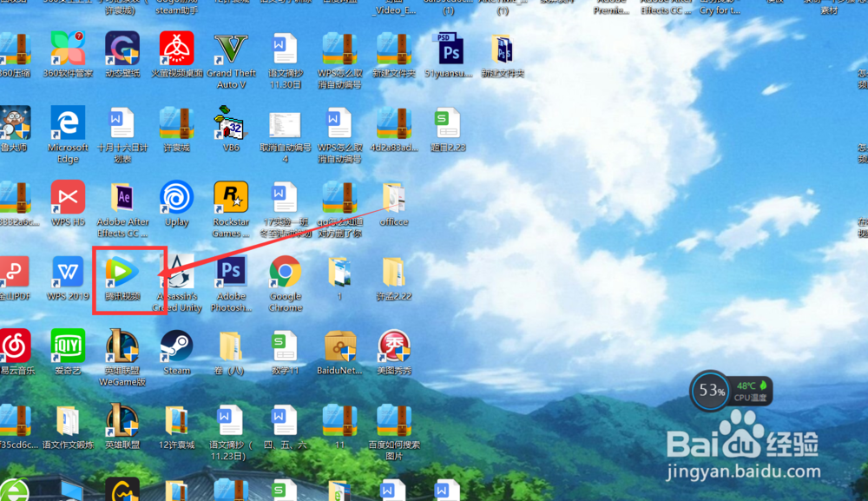Select the 数学11 spreadsheet file
This screenshot has height=501, width=868.
(285, 346)
